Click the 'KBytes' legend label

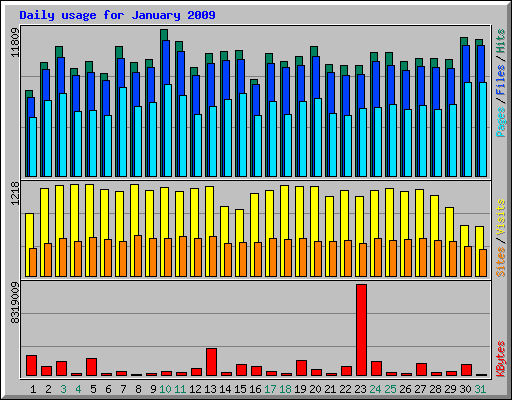[501, 359]
